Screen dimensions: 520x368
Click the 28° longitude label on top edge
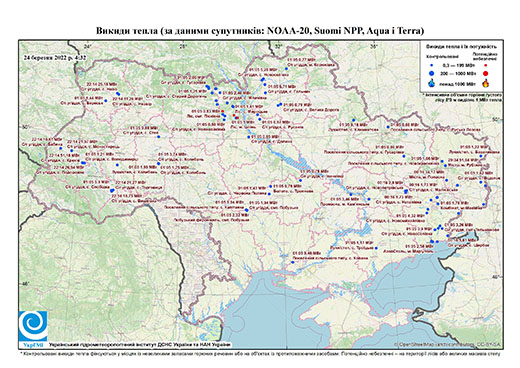coord(183,47)
